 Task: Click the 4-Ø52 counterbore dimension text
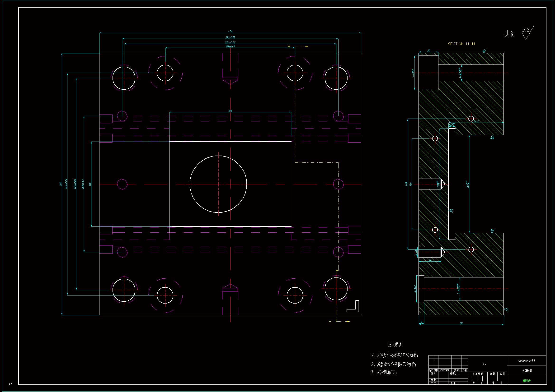pyautogui.click(x=413, y=73)
